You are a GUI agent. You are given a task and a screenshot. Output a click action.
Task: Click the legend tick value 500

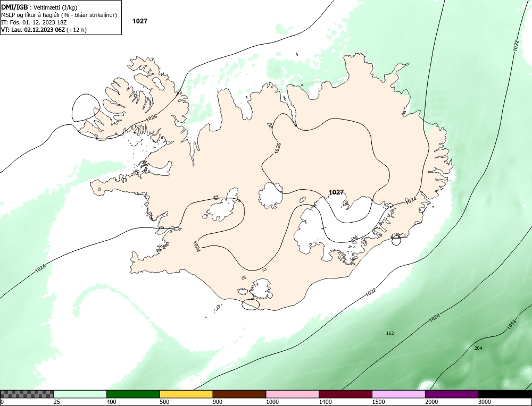pyautogui.click(x=164, y=402)
